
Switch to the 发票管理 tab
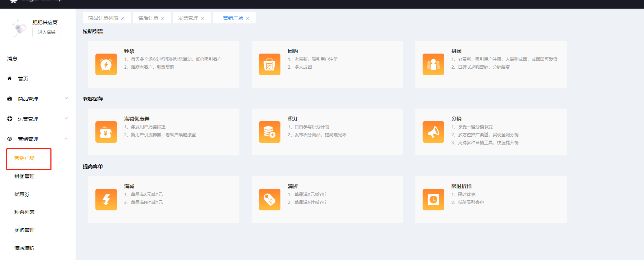pyautogui.click(x=188, y=18)
